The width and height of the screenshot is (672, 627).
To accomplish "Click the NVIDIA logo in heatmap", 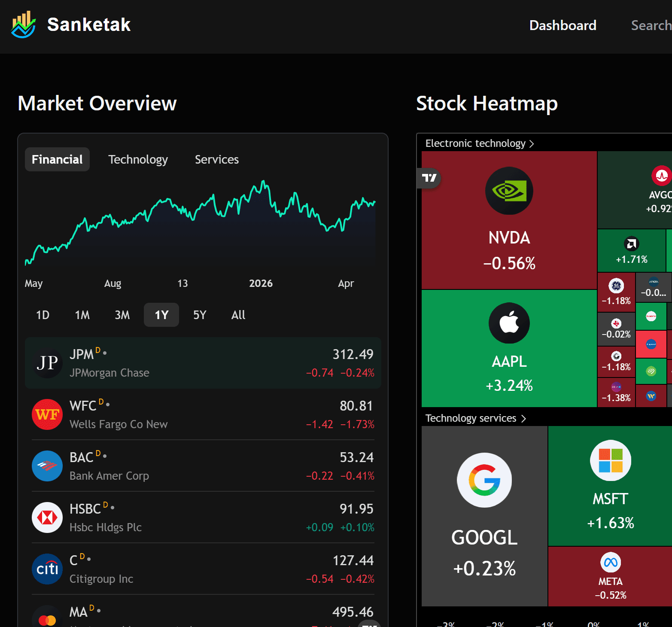I will pyautogui.click(x=509, y=191).
